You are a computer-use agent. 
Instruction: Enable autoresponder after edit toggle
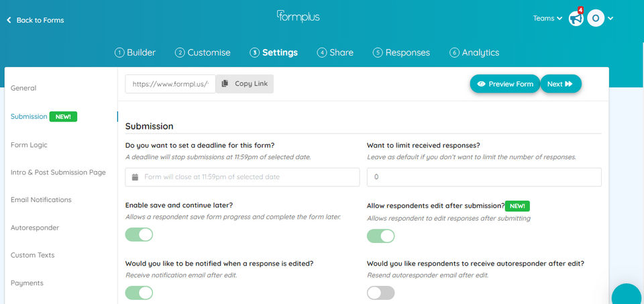point(380,293)
